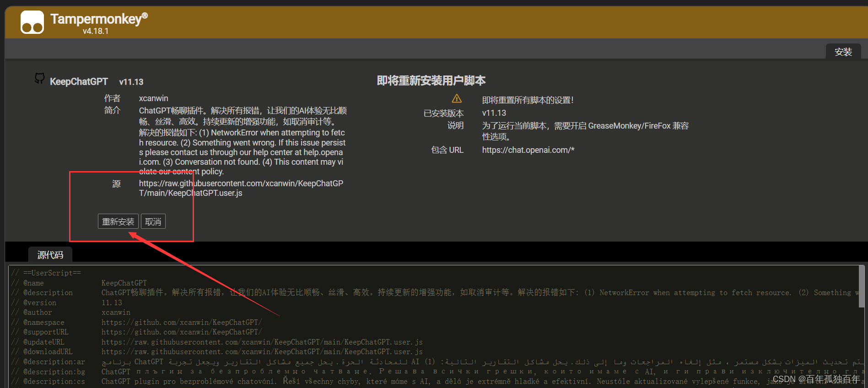This screenshot has height=388, width=868.
Task: Click the @namespace GitHub URL line
Action: (137, 323)
